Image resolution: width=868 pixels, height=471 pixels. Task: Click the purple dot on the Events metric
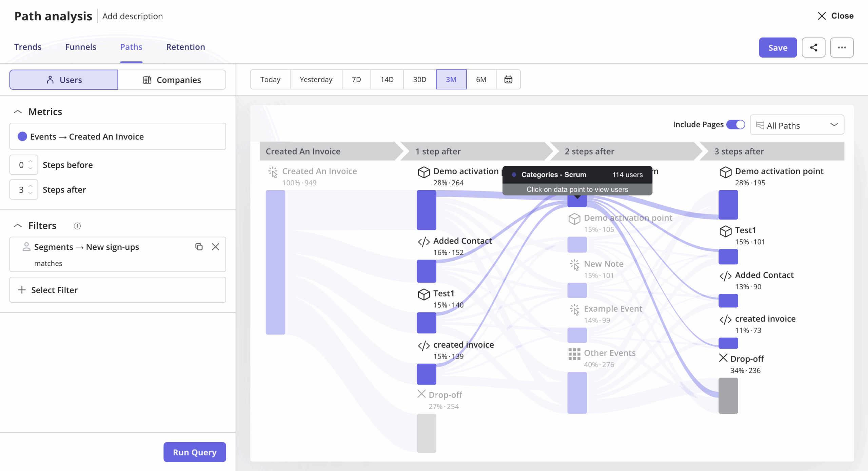pyautogui.click(x=22, y=136)
